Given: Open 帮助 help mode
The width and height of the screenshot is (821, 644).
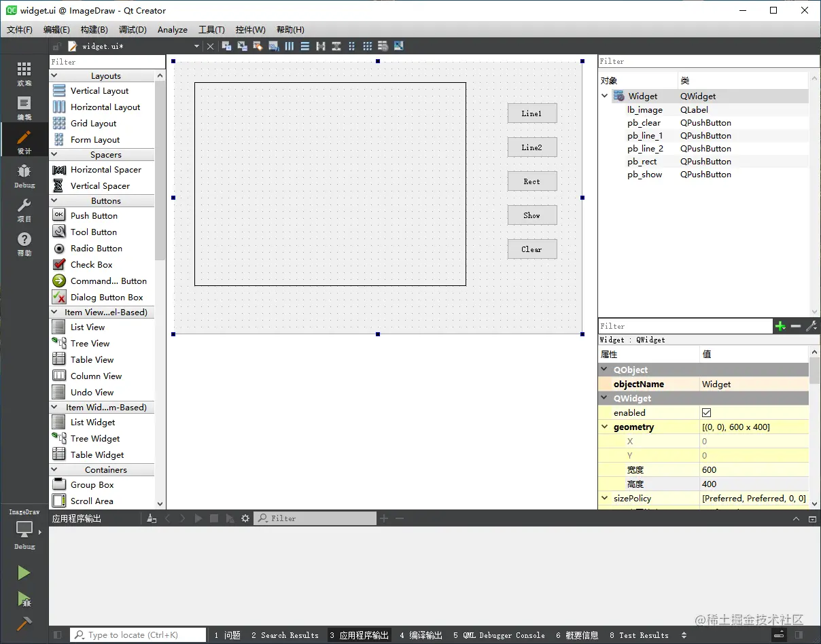Looking at the screenshot, I should click(24, 243).
